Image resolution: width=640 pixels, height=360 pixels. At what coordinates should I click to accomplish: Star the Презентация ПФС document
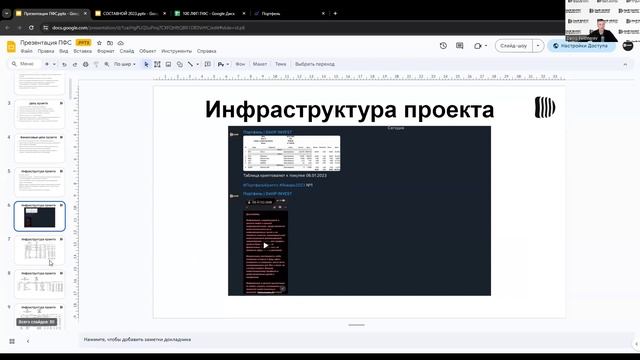coord(99,43)
